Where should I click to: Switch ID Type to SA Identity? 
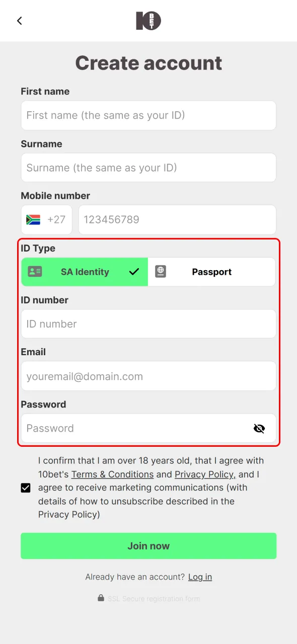point(85,272)
